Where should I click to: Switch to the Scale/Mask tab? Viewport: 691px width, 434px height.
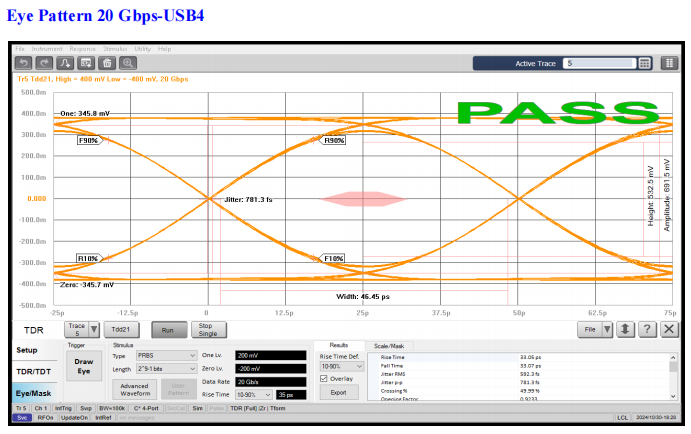coord(389,346)
